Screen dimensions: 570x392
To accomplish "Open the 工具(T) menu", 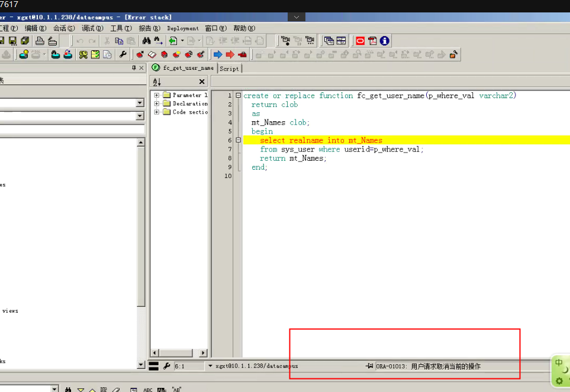I will click(x=121, y=28).
